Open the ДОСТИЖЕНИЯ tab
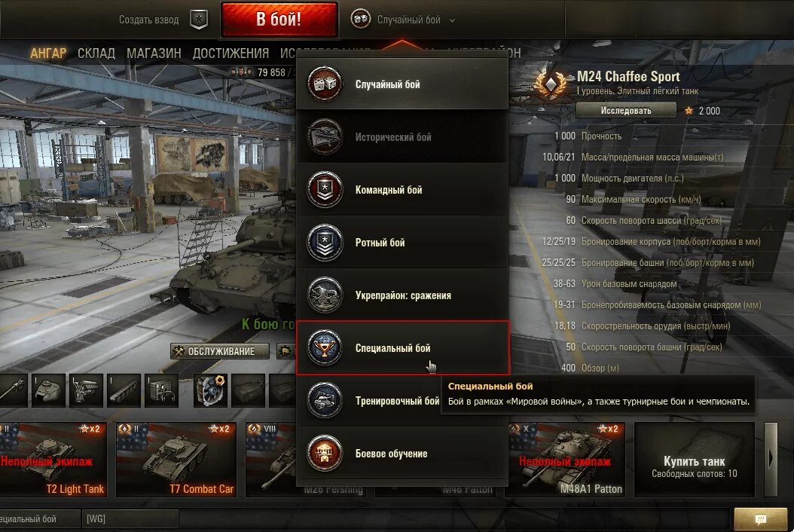The image size is (794, 532). 231,54
